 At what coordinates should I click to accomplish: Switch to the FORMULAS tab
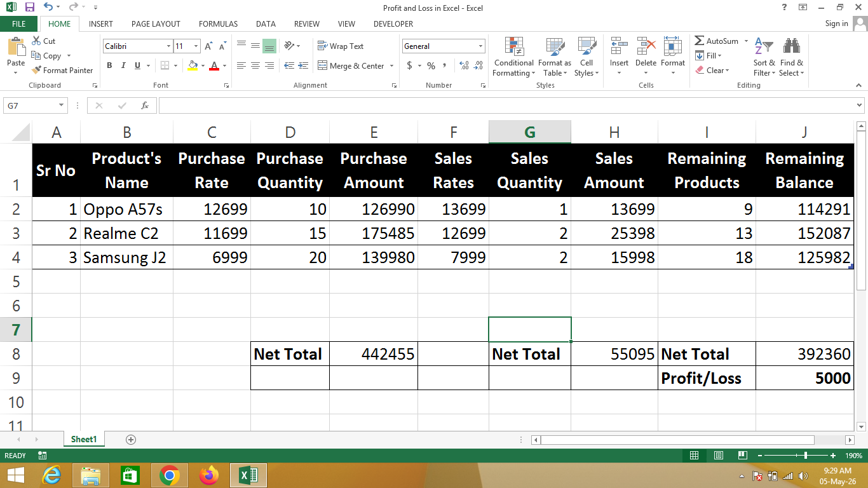click(x=218, y=24)
